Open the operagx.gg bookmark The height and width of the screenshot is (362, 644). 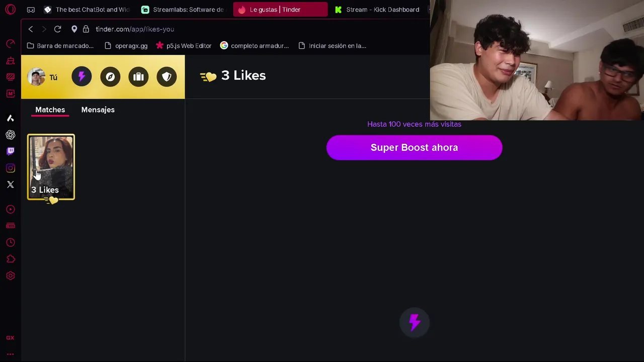(126, 46)
